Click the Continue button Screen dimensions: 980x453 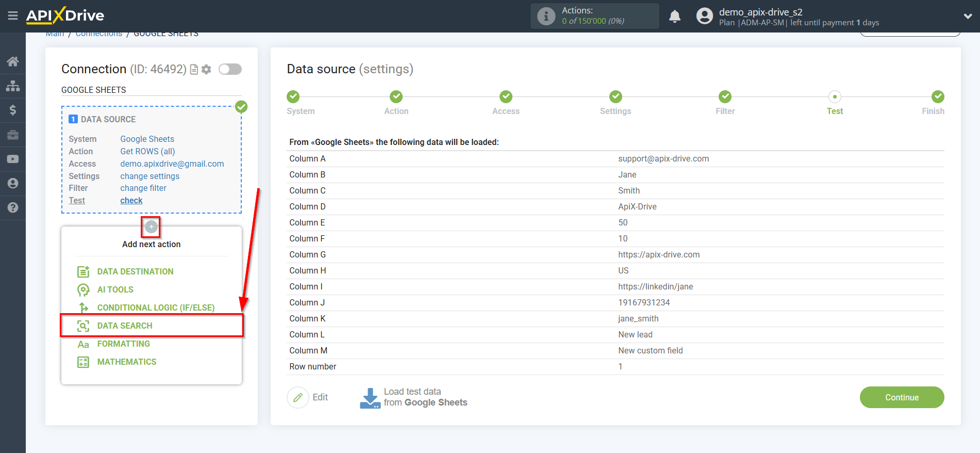(x=902, y=397)
